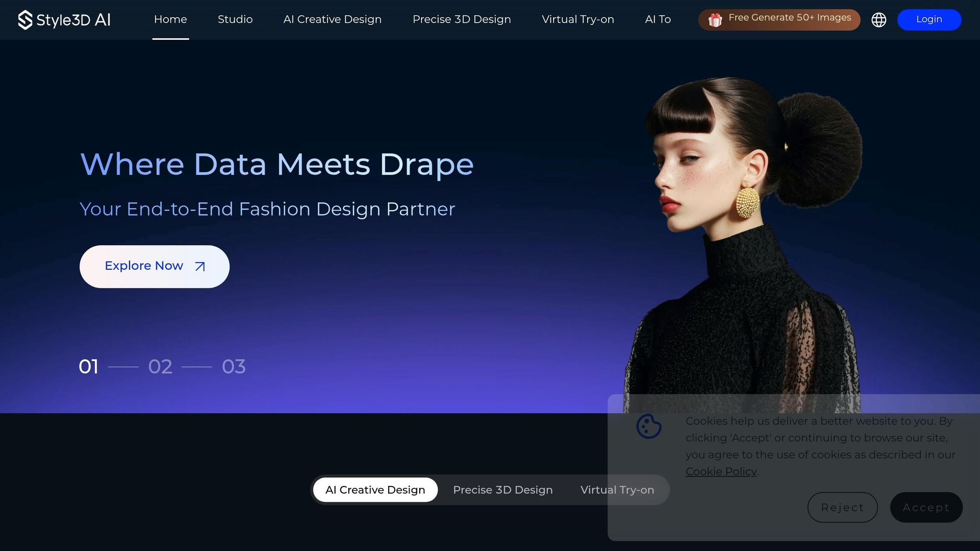Open the language globe icon

[879, 20]
